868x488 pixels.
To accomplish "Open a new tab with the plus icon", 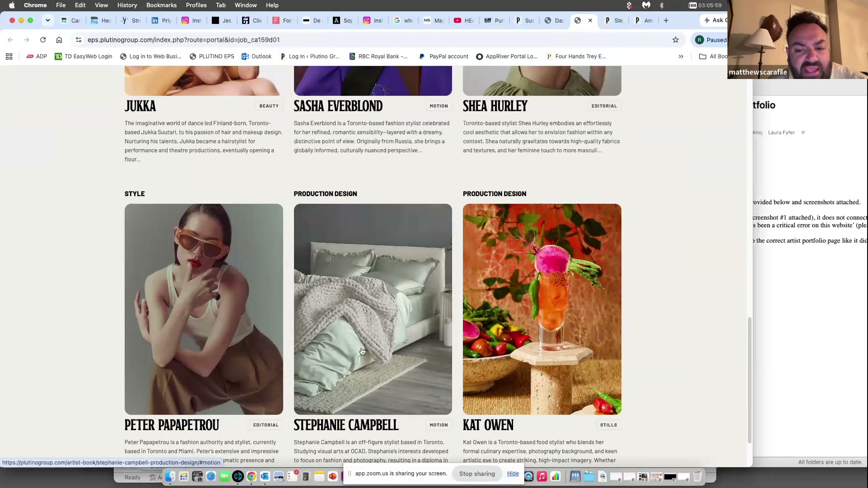I will coord(666,20).
